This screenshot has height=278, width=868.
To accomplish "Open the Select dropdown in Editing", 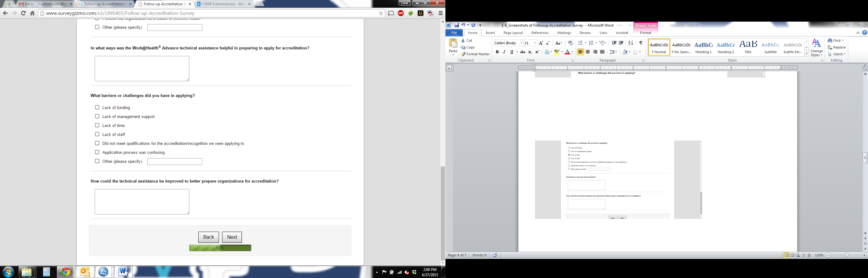I will (837, 54).
